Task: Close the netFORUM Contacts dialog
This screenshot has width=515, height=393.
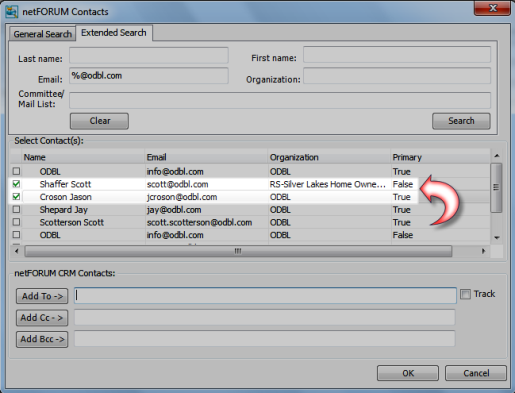Action: (x=492, y=8)
